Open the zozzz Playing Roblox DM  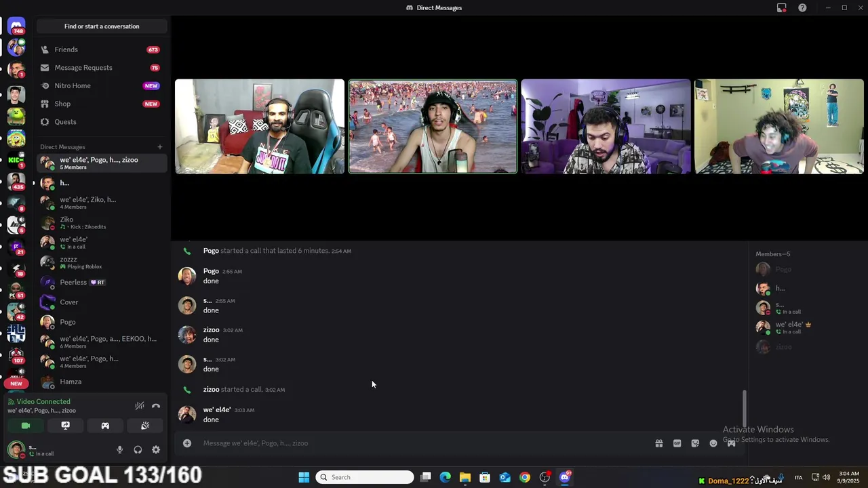pos(102,263)
